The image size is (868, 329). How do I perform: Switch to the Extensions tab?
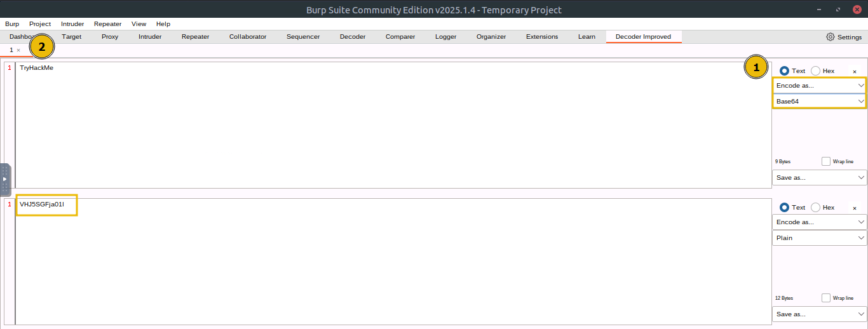(542, 37)
